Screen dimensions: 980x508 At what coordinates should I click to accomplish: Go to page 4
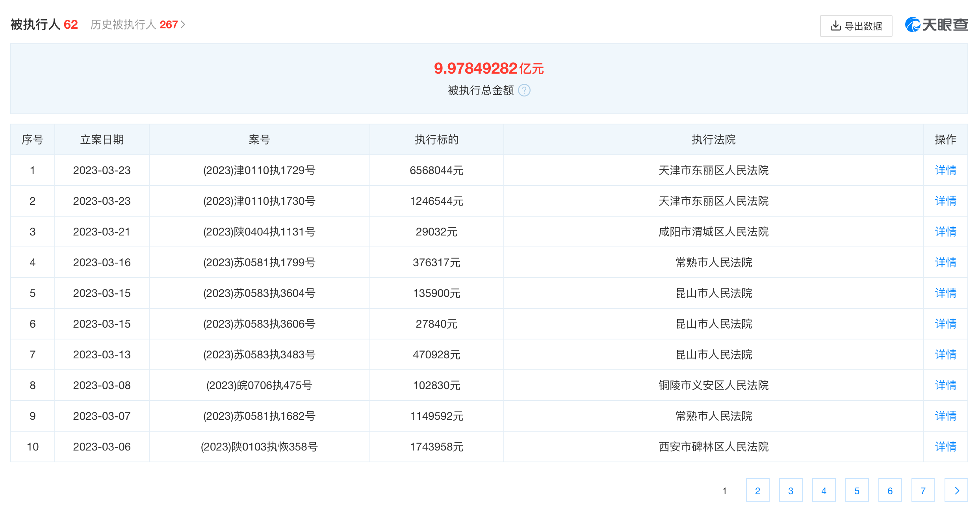click(x=824, y=490)
